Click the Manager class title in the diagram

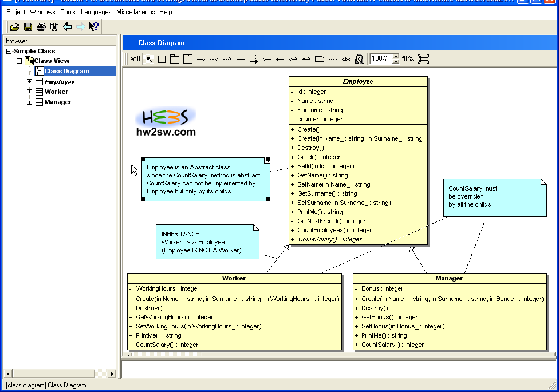(x=449, y=278)
